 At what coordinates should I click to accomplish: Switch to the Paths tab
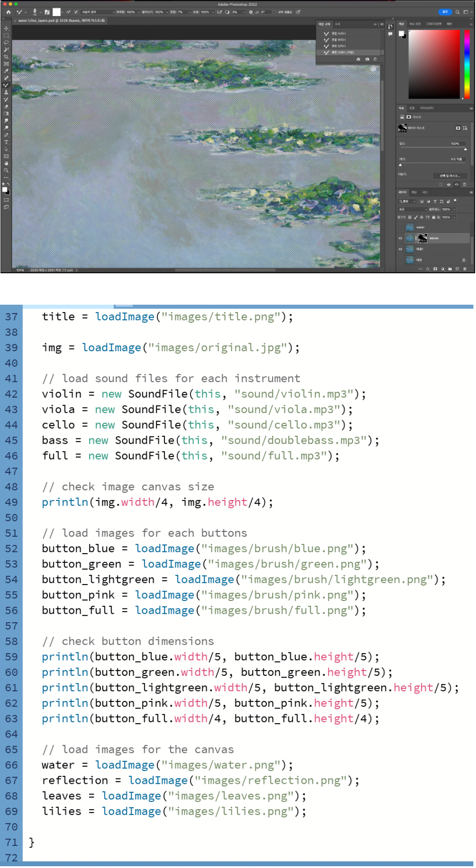tap(425, 192)
